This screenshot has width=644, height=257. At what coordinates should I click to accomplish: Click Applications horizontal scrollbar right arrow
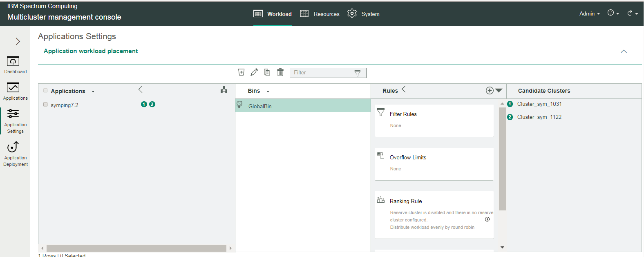230,248
